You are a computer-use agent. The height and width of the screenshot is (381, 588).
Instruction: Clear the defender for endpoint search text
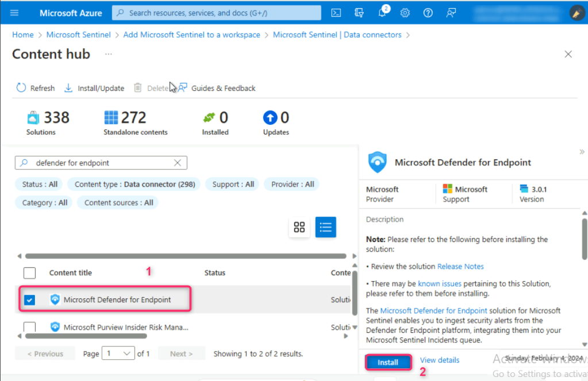pyautogui.click(x=178, y=163)
